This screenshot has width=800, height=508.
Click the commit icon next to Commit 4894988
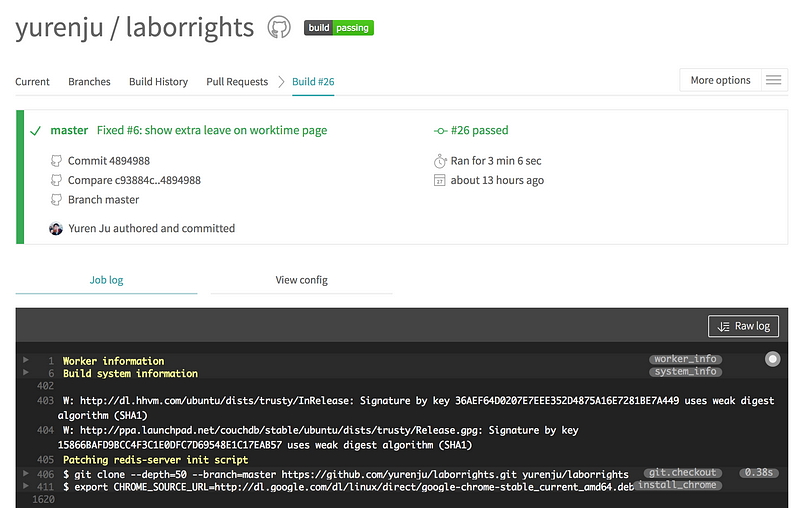tap(56, 161)
